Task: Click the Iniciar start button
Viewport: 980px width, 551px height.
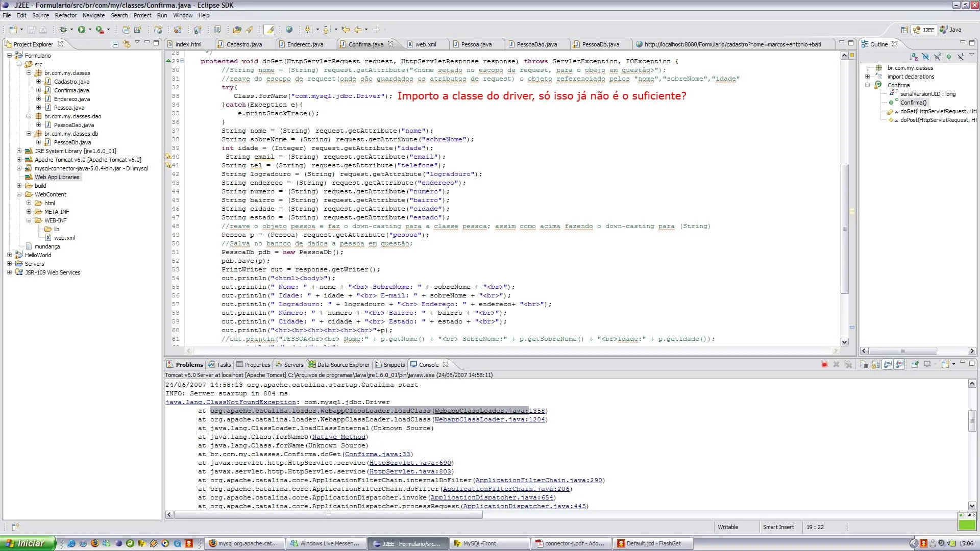Action: click(x=27, y=543)
